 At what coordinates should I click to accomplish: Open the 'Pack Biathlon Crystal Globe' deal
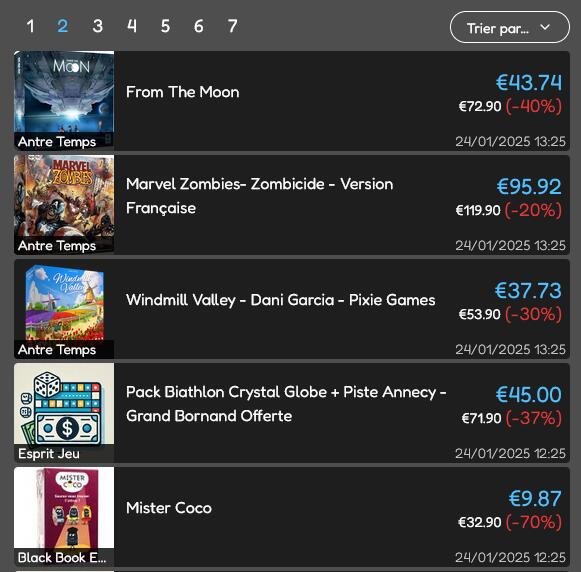(286, 404)
